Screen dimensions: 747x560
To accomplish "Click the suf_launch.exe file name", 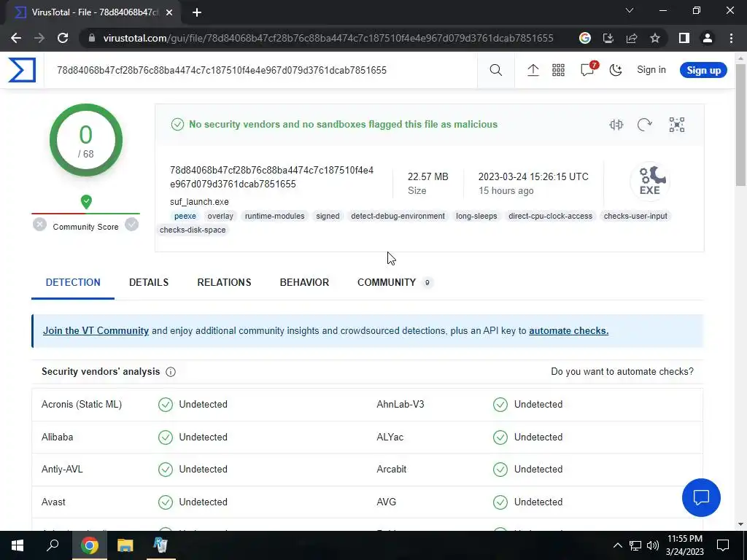I will point(199,202).
